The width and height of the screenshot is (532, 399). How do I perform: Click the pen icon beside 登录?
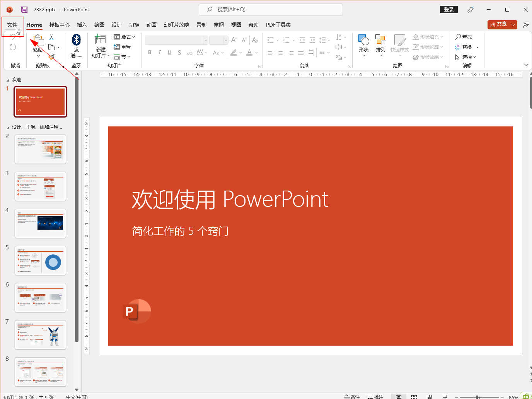pyautogui.click(x=471, y=10)
